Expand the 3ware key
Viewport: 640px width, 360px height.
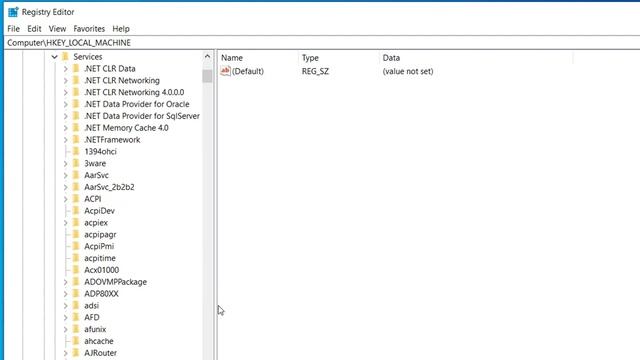coord(66,164)
